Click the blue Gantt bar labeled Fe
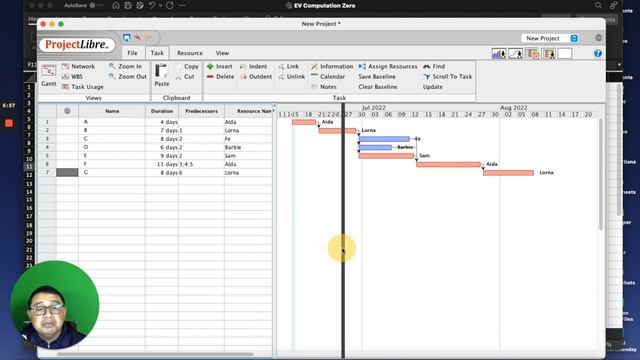Image resolution: width=640 pixels, height=360 pixels. [x=384, y=139]
